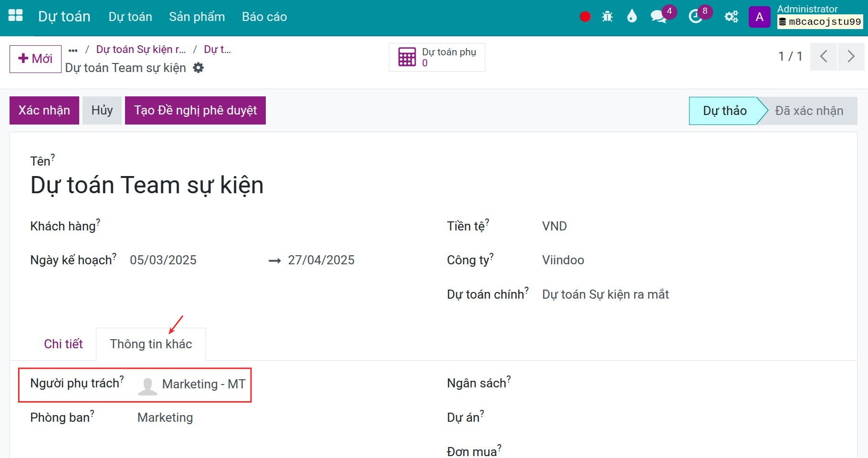Open the settings gears icon in navbar
The height and width of the screenshot is (458, 868).
(731, 17)
